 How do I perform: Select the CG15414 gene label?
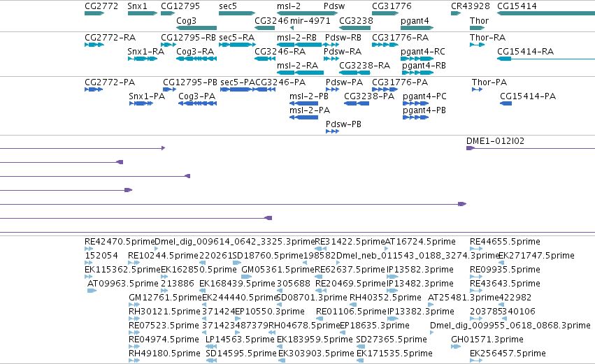pos(517,6)
